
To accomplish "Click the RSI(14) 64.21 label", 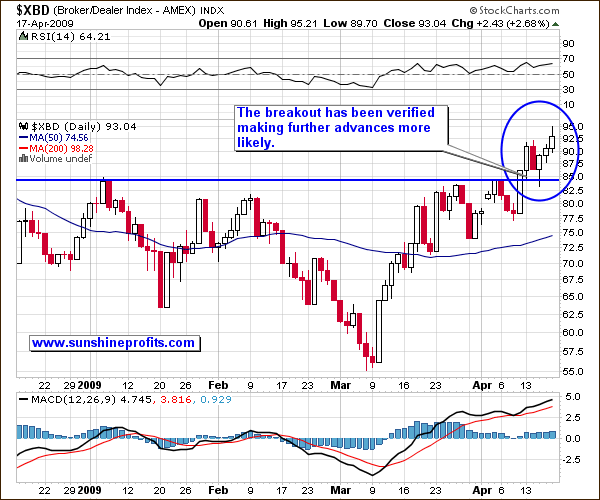I will click(70, 37).
